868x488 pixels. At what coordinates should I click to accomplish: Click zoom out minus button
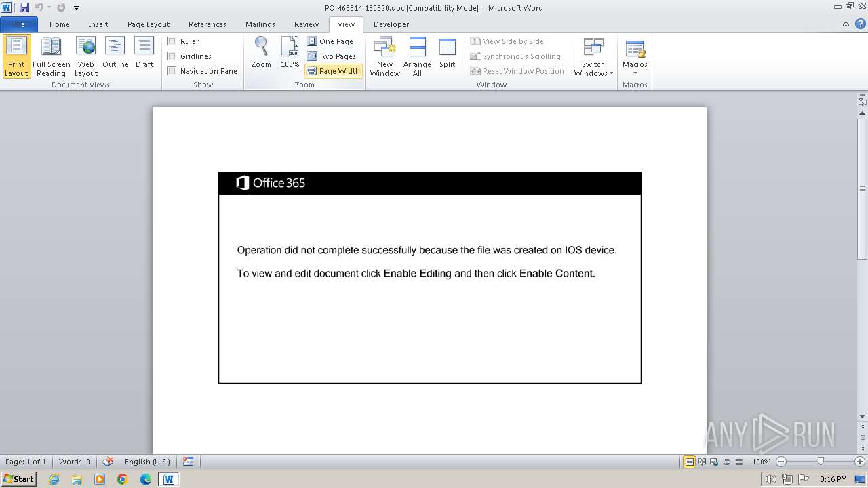pyautogui.click(x=781, y=462)
